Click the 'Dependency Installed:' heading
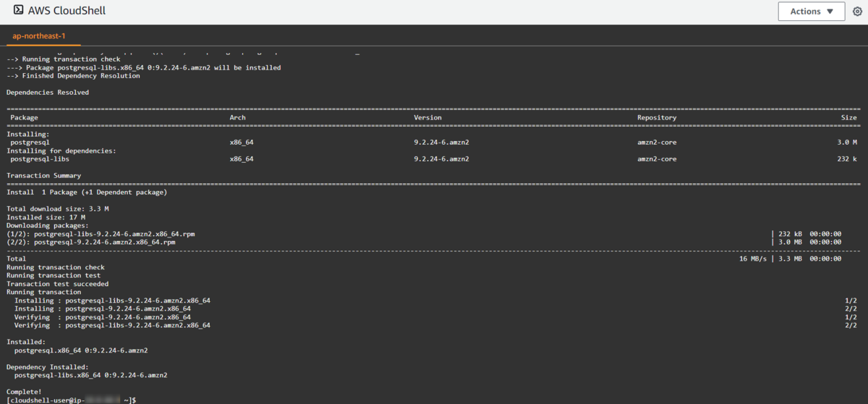 [48, 367]
